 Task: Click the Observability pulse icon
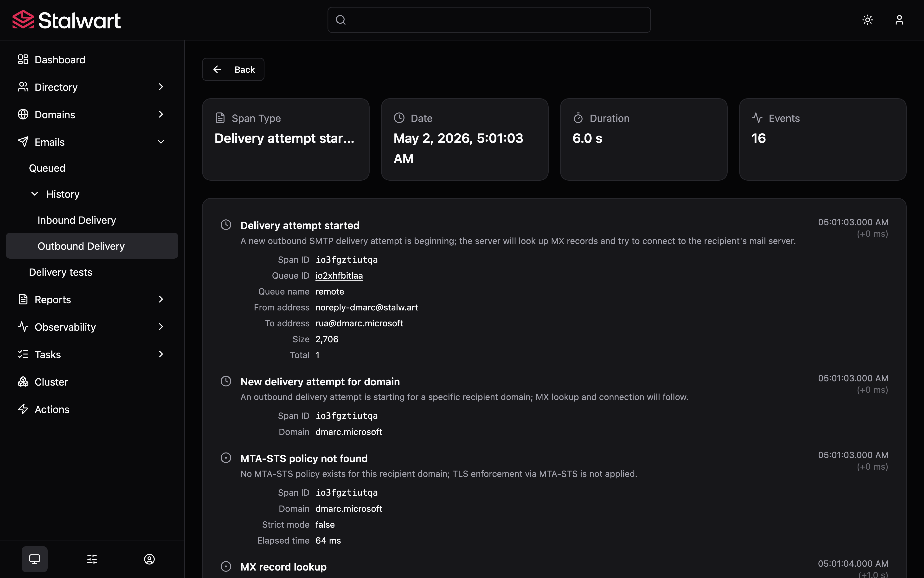pyautogui.click(x=23, y=327)
